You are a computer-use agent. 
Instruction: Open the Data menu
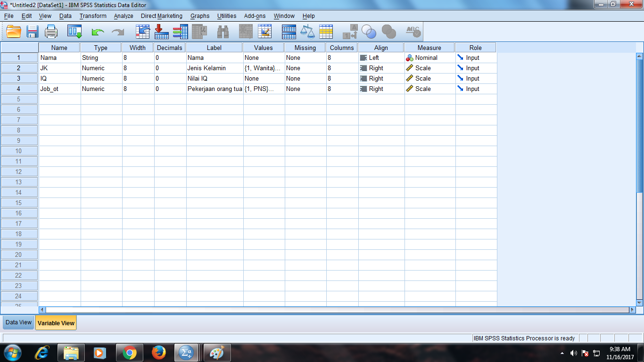click(x=66, y=16)
